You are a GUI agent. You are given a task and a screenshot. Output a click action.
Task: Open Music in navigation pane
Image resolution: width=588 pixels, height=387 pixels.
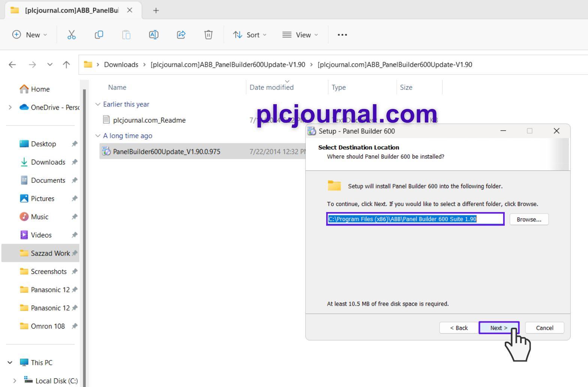coord(34,217)
